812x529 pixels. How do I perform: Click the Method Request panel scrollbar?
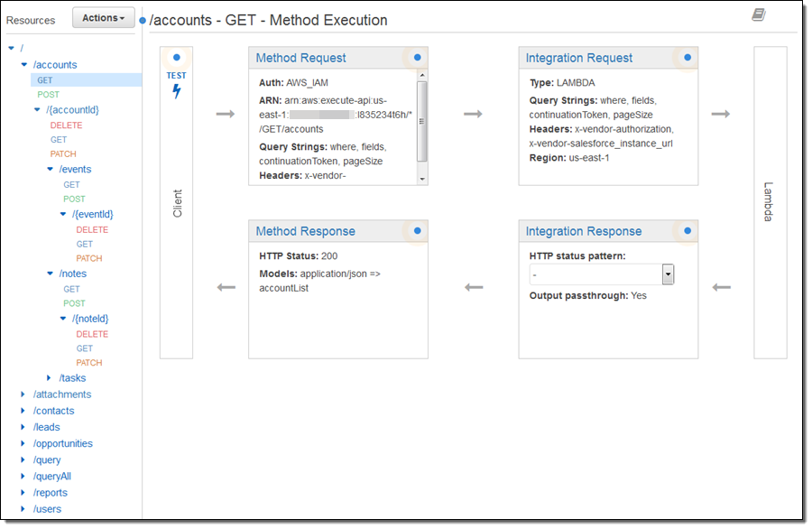coord(421,120)
